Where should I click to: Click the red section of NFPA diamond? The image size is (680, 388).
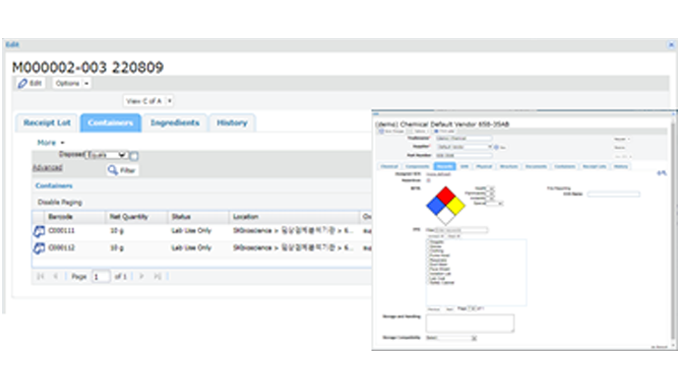(446, 196)
